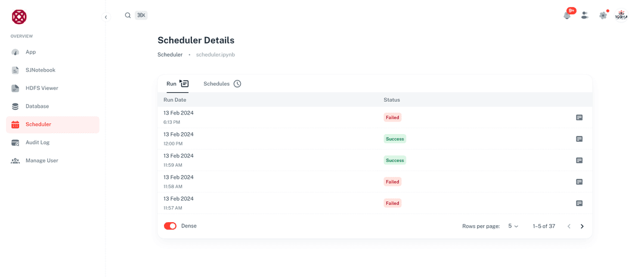Open HDFS Viewer from the sidebar
The height and width of the screenshot is (277, 644).
point(42,88)
